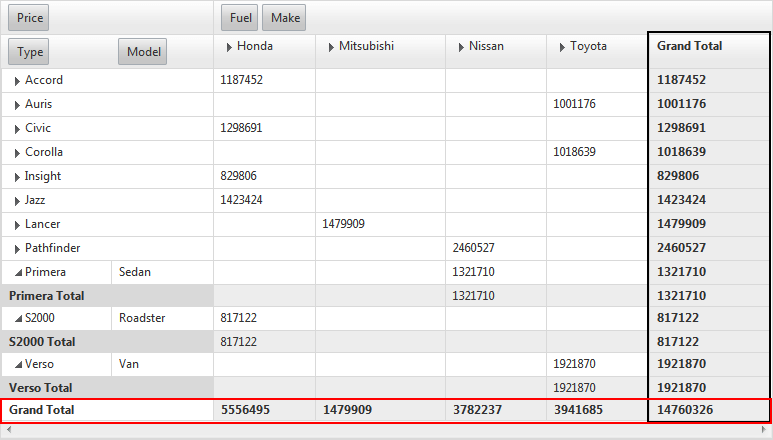Click the Roadster type cell
The width and height of the screenshot is (773, 440).
click(163, 318)
